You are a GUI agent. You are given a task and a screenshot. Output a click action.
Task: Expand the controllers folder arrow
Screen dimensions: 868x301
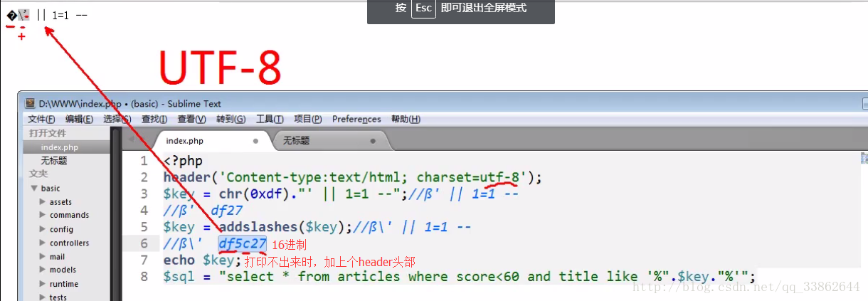pyautogui.click(x=43, y=243)
